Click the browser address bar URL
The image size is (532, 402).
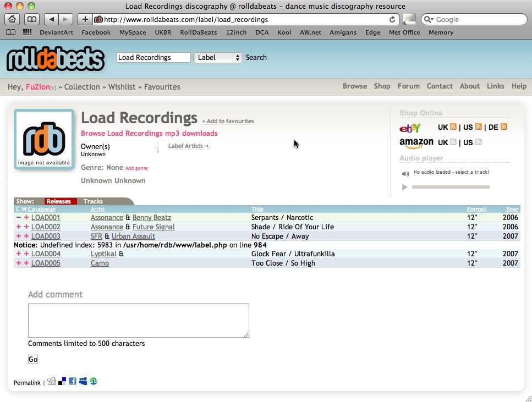pyautogui.click(x=186, y=20)
